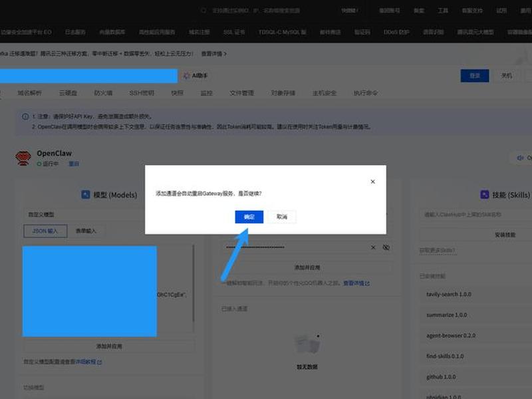
Task: Toggle token visibility with the eye icon
Action: 386,247
